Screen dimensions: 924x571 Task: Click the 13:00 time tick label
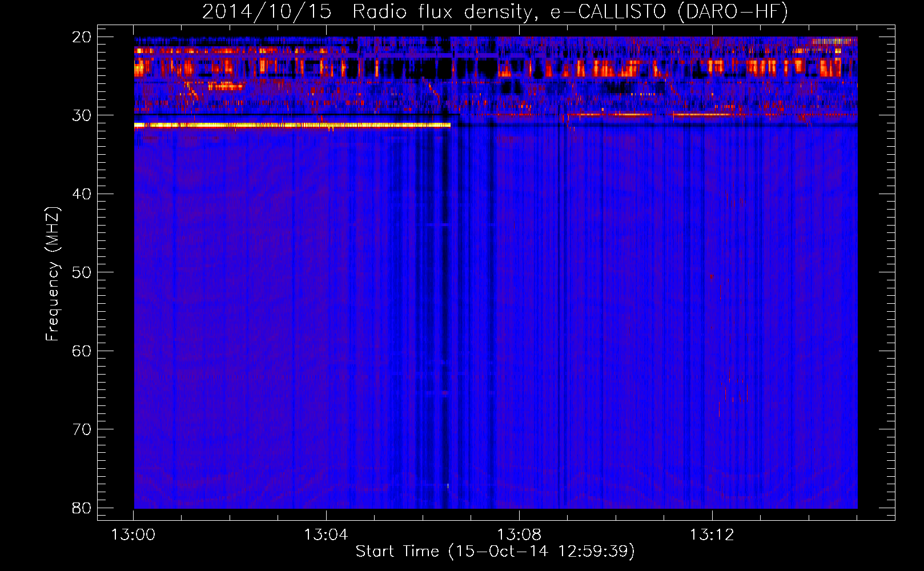(133, 535)
